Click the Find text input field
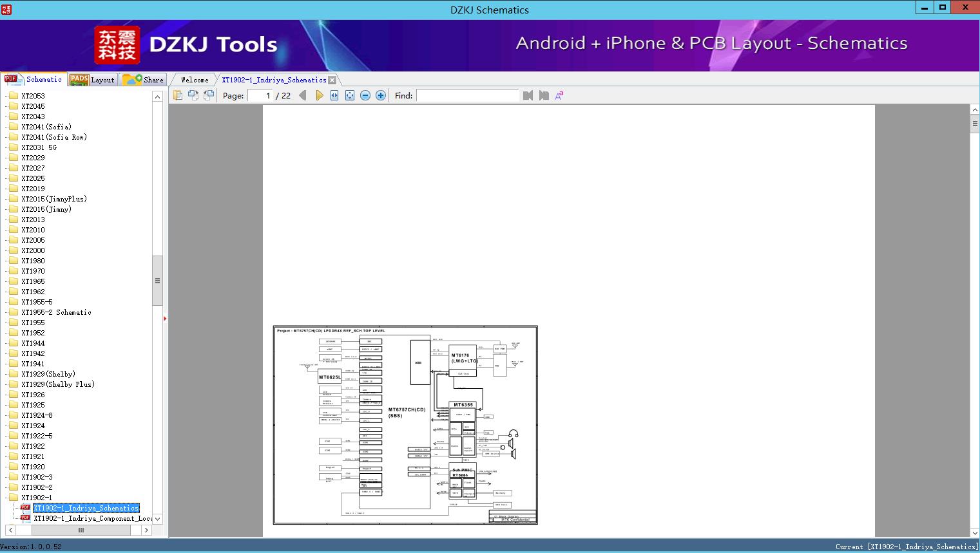 pyautogui.click(x=467, y=95)
